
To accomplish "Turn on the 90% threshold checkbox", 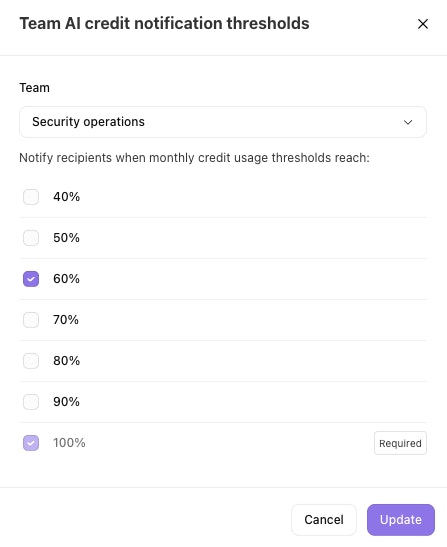I will (x=31, y=402).
